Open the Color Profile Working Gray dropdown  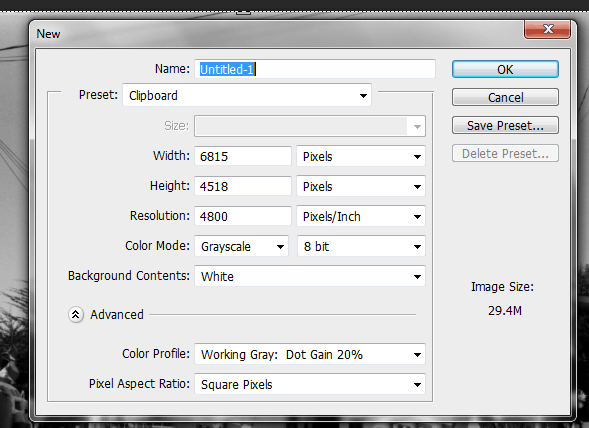tap(310, 354)
